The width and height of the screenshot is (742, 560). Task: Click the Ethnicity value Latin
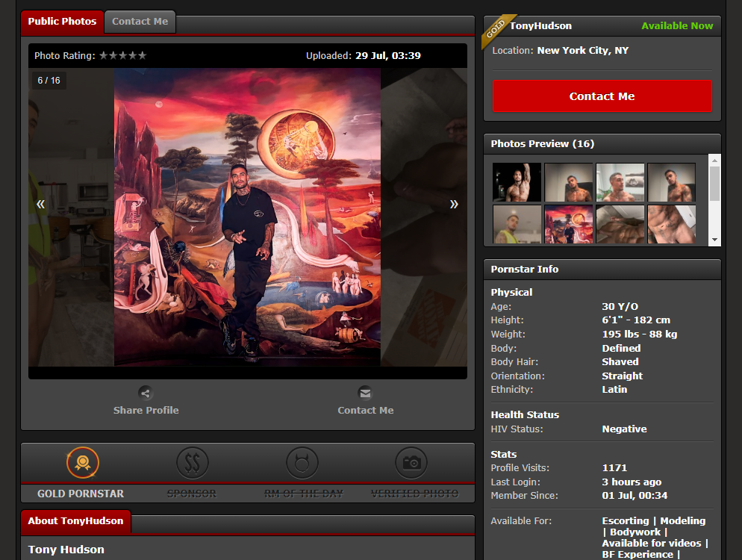[614, 390]
